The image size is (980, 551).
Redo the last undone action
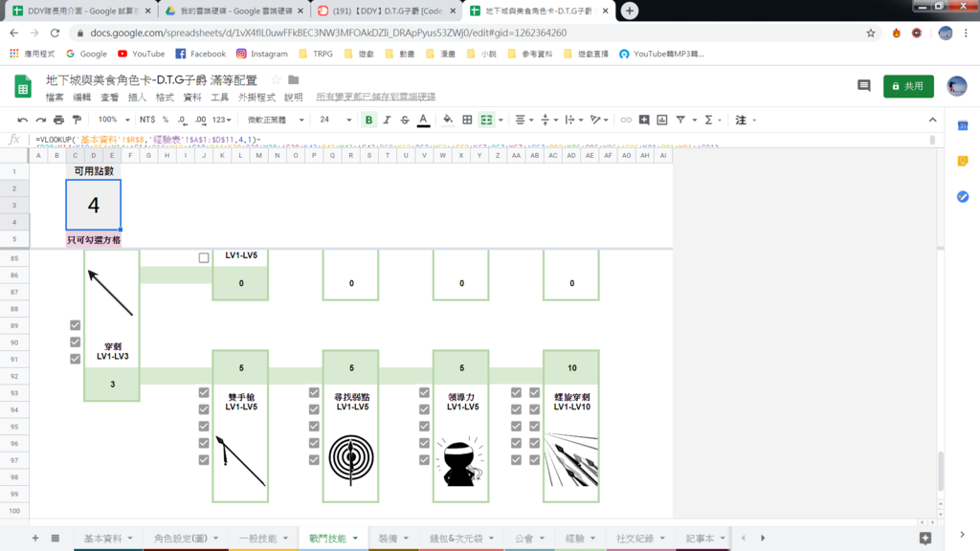[x=40, y=120]
